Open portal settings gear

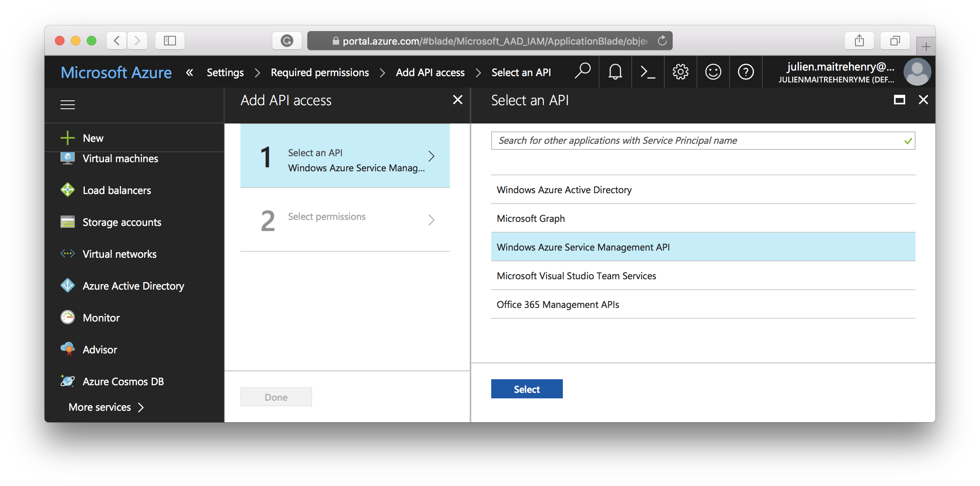681,72
